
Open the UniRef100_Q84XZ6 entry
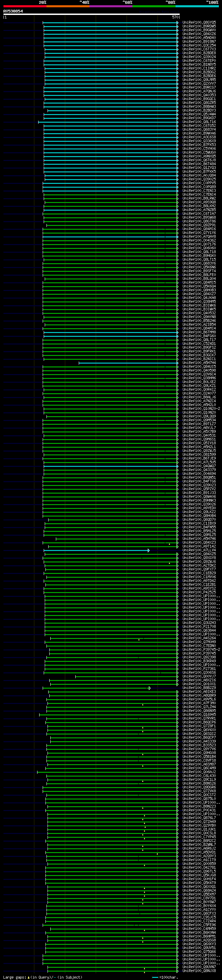[199, 34]
